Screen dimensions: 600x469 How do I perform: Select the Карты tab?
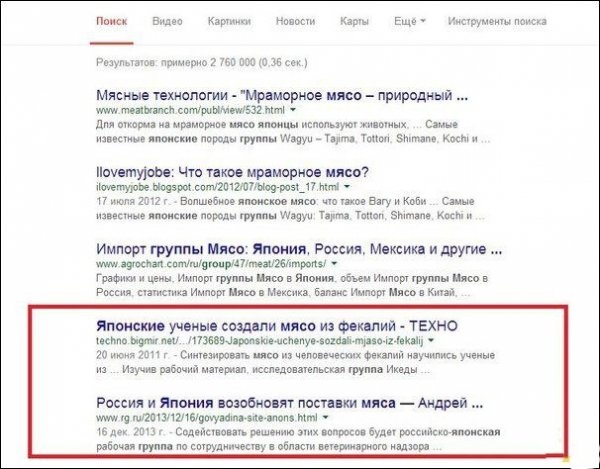click(354, 21)
